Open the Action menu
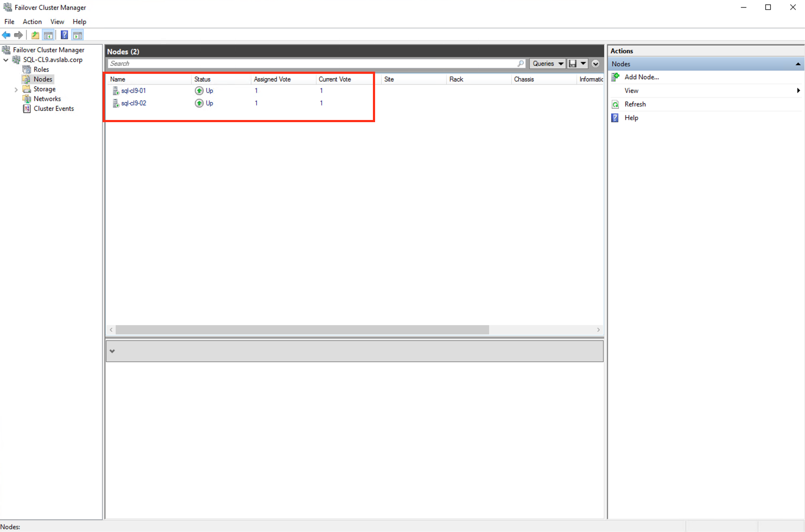Viewport: 805px width, 532px height. click(32, 22)
